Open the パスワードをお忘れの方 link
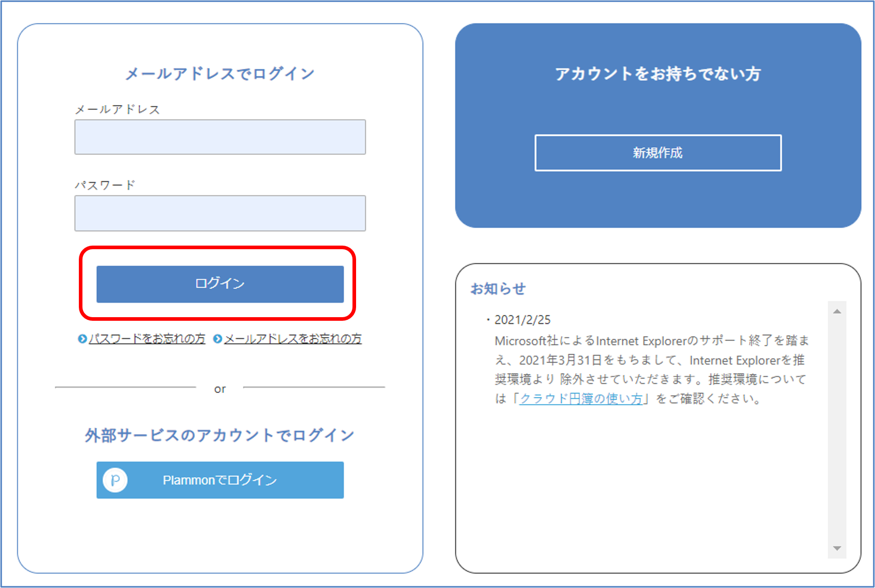Viewport: 875px width, 588px height. pyautogui.click(x=147, y=339)
